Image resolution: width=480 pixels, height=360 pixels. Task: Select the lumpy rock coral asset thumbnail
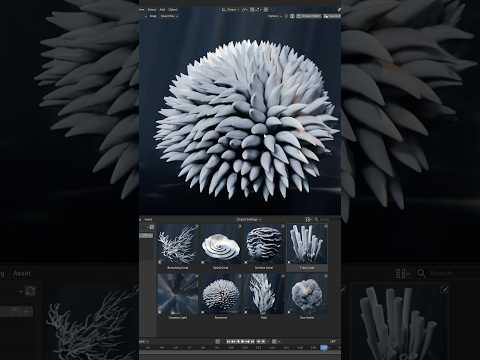[307, 294]
